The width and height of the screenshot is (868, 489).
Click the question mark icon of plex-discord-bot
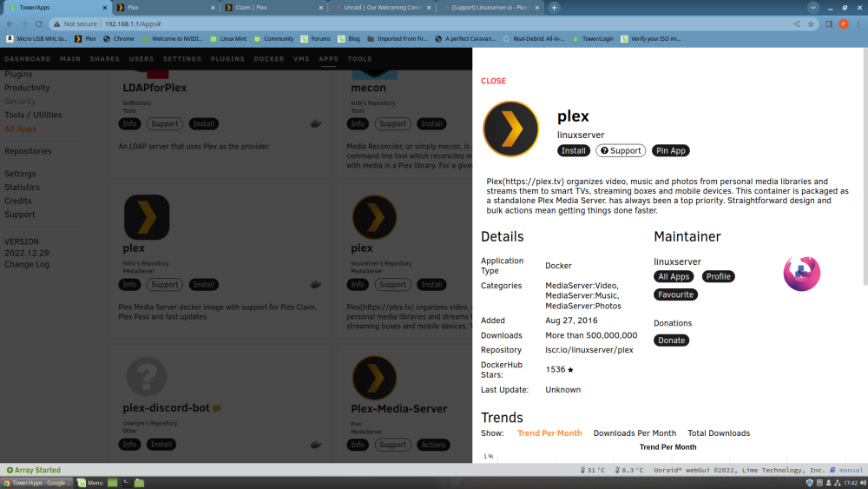[147, 377]
